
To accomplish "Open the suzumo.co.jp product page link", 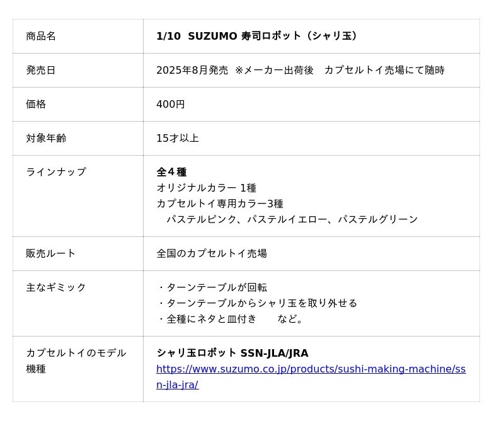I will [311, 369].
